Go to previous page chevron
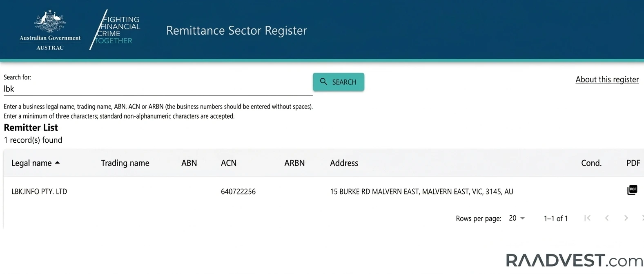Screen dimensions: 644x274 click(x=607, y=218)
